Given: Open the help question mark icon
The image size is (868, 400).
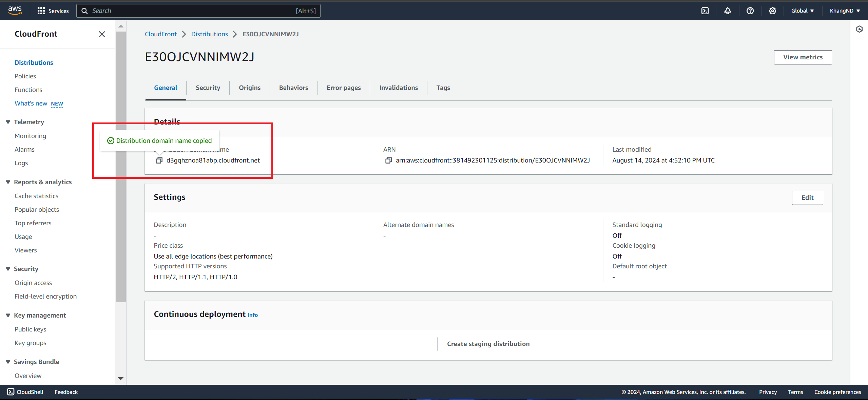Looking at the screenshot, I should (x=750, y=11).
